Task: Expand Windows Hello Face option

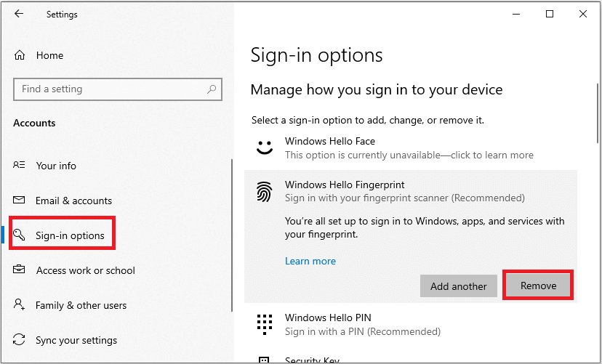Action: coord(410,148)
